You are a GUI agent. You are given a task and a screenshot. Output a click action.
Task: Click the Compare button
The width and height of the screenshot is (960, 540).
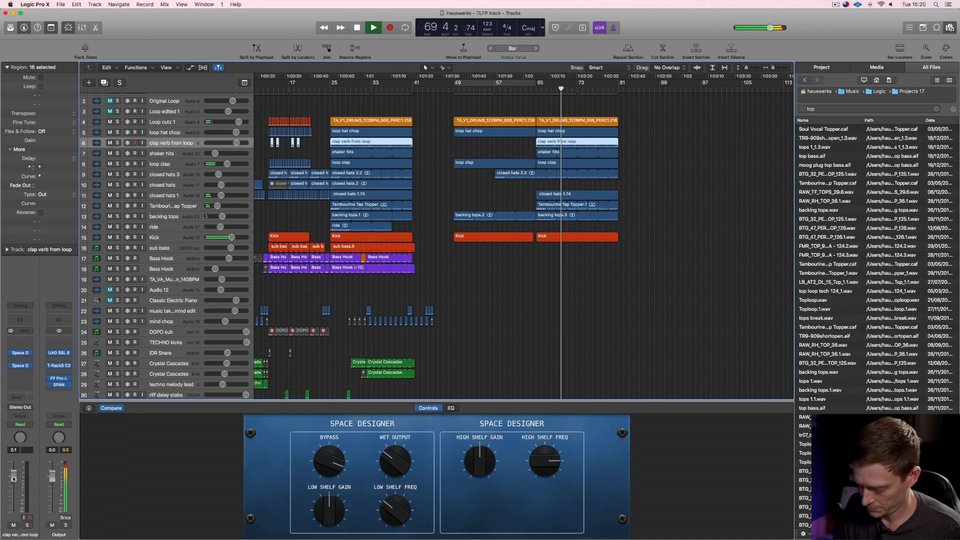click(x=111, y=408)
